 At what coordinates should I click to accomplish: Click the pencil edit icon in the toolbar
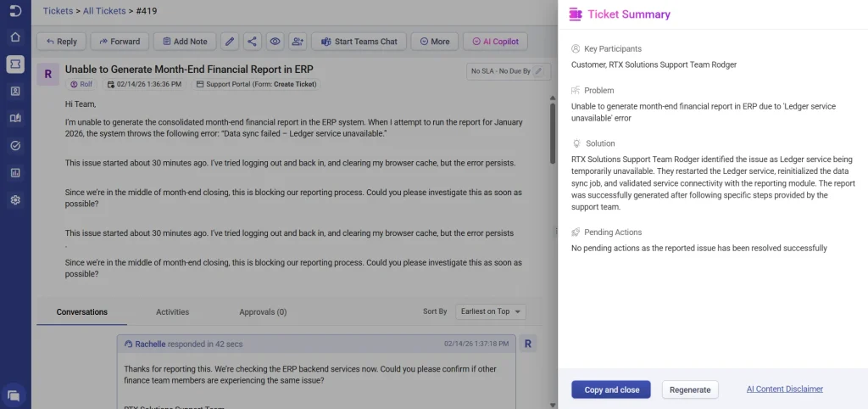(230, 42)
